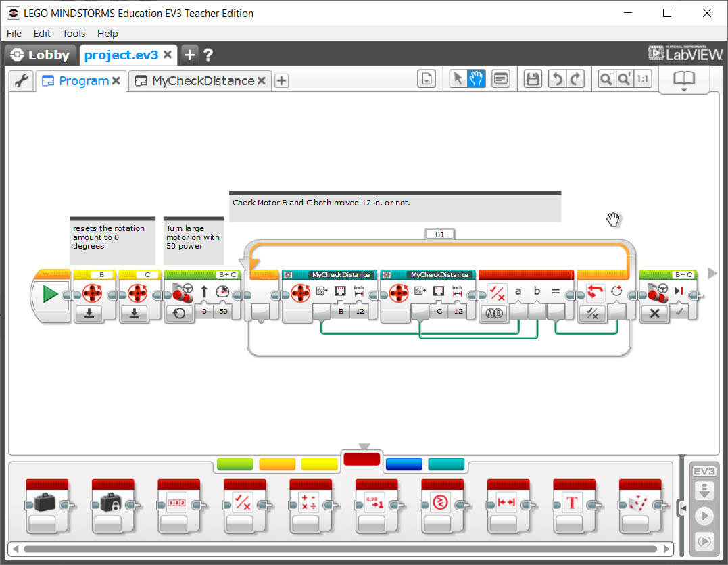Edit the steering value 0

(204, 312)
